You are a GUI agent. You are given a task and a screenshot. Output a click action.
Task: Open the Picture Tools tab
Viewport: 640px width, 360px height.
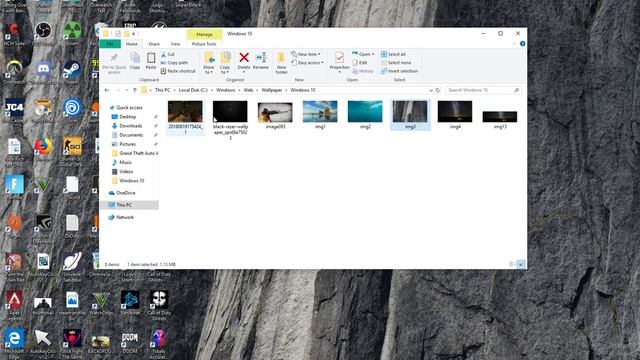point(204,44)
